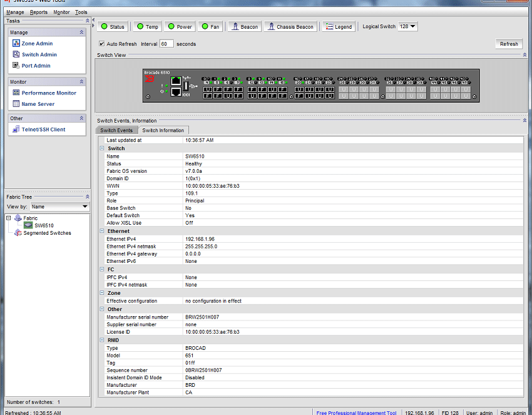Click FID 128 in the status bar
532x415 pixels.
click(450, 412)
